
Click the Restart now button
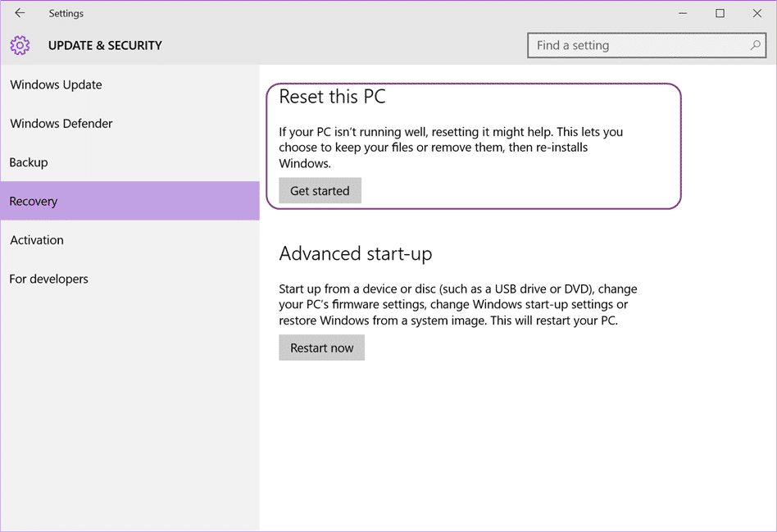click(x=321, y=348)
